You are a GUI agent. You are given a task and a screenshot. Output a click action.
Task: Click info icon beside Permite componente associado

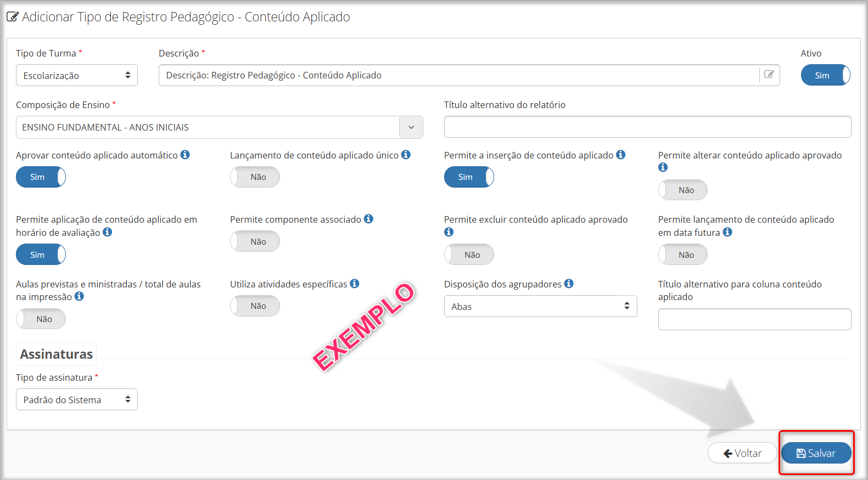click(368, 219)
